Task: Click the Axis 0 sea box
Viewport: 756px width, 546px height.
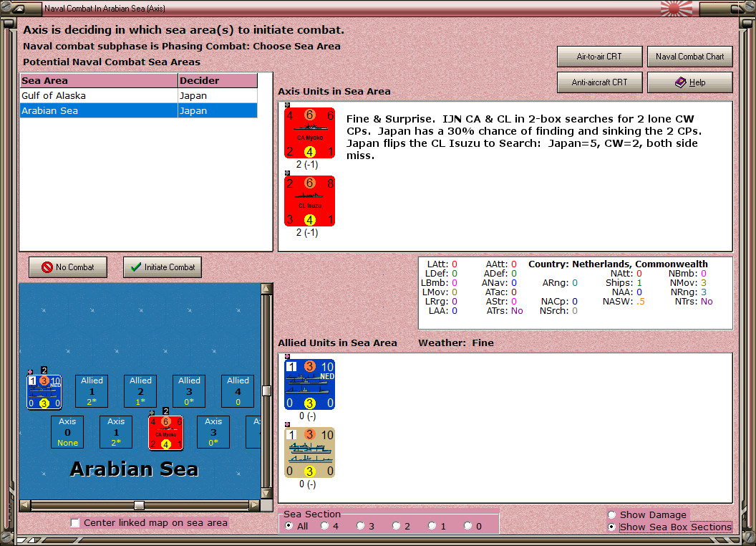Action: click(67, 432)
